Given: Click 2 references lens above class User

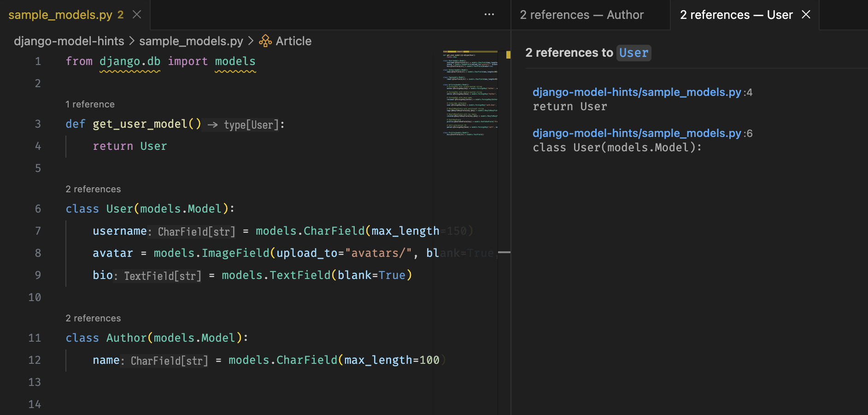Looking at the screenshot, I should point(93,189).
